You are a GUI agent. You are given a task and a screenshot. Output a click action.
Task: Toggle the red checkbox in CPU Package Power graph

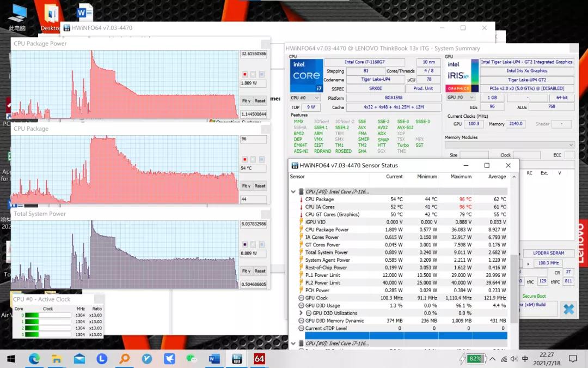(244, 75)
